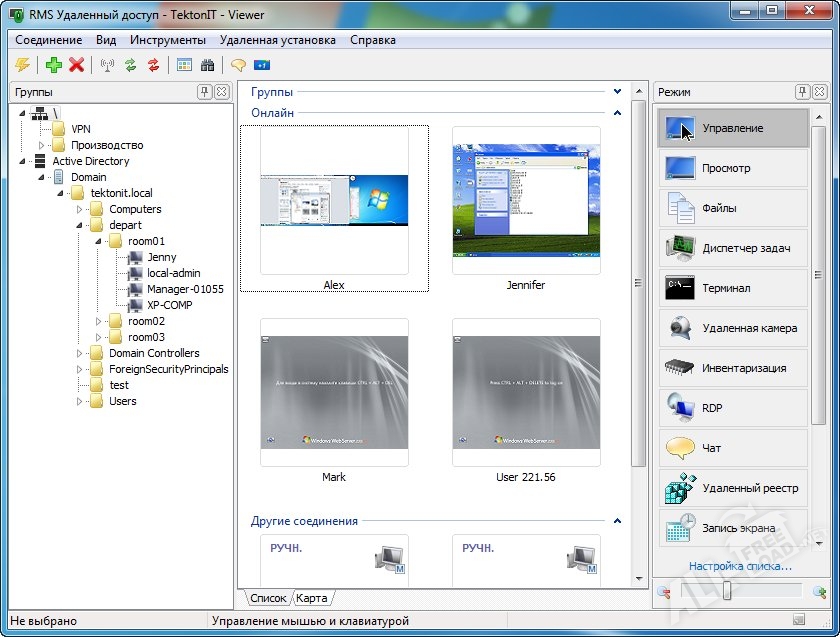Viewport: 840px width, 637px height.
Task: Click the red X delete connection icon
Action: coord(76,65)
